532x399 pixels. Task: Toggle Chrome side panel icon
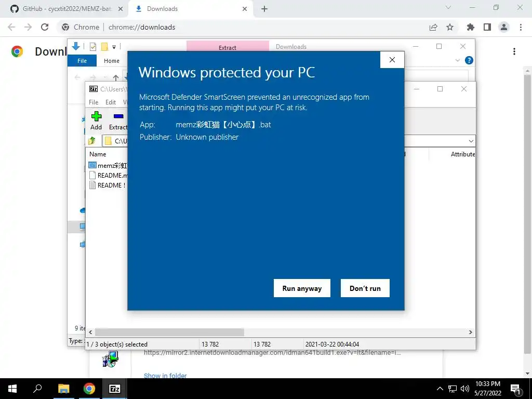coord(487,27)
